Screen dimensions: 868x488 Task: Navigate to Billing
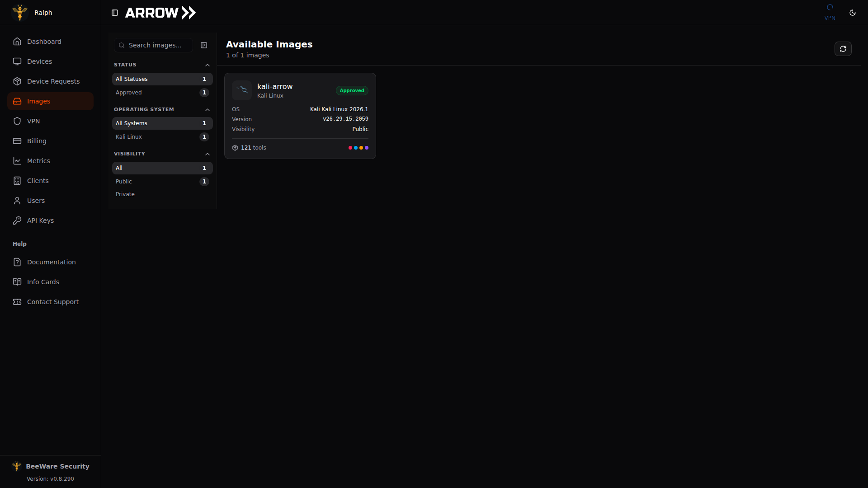click(x=50, y=141)
